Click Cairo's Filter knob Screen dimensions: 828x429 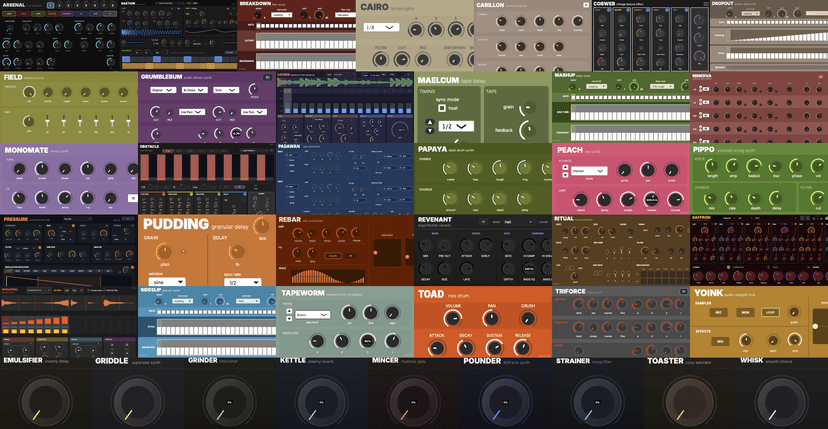pos(380,59)
